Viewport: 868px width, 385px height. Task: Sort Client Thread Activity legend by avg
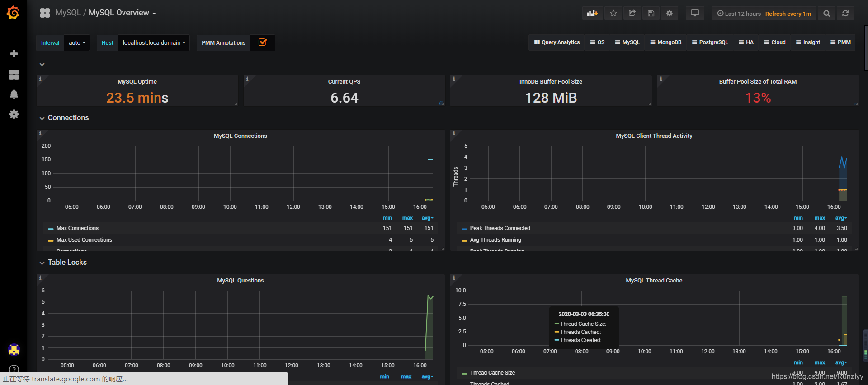pos(841,218)
